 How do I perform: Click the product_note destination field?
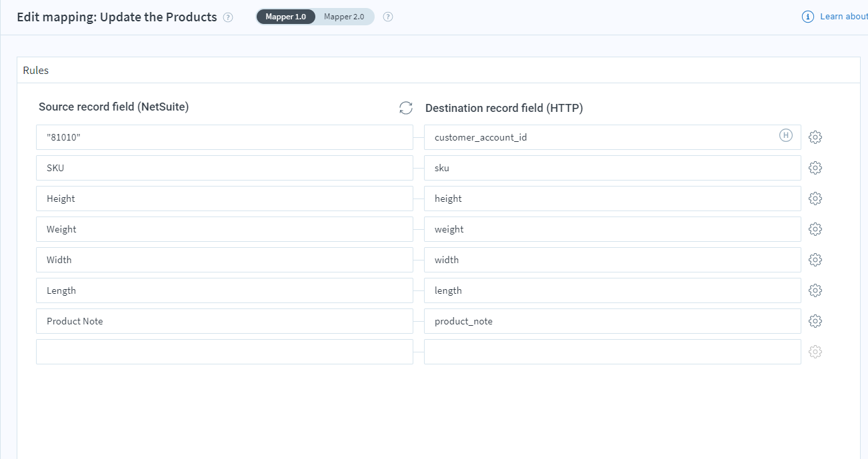(612, 320)
